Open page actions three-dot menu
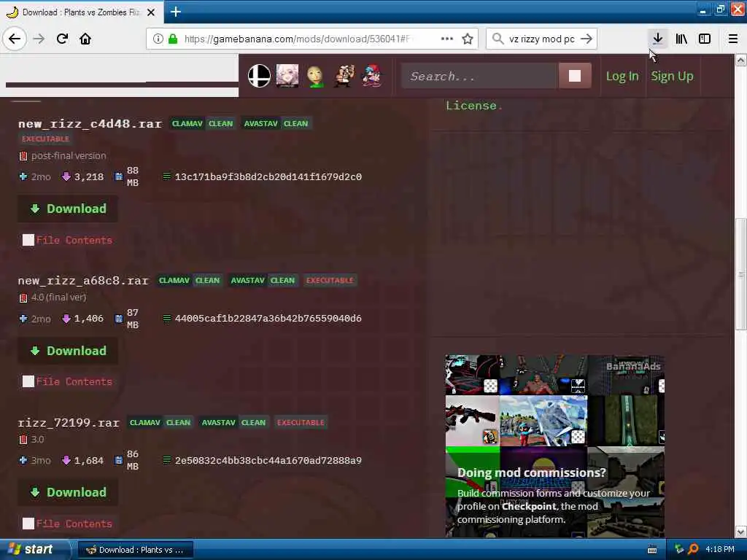The image size is (747, 560). [447, 39]
